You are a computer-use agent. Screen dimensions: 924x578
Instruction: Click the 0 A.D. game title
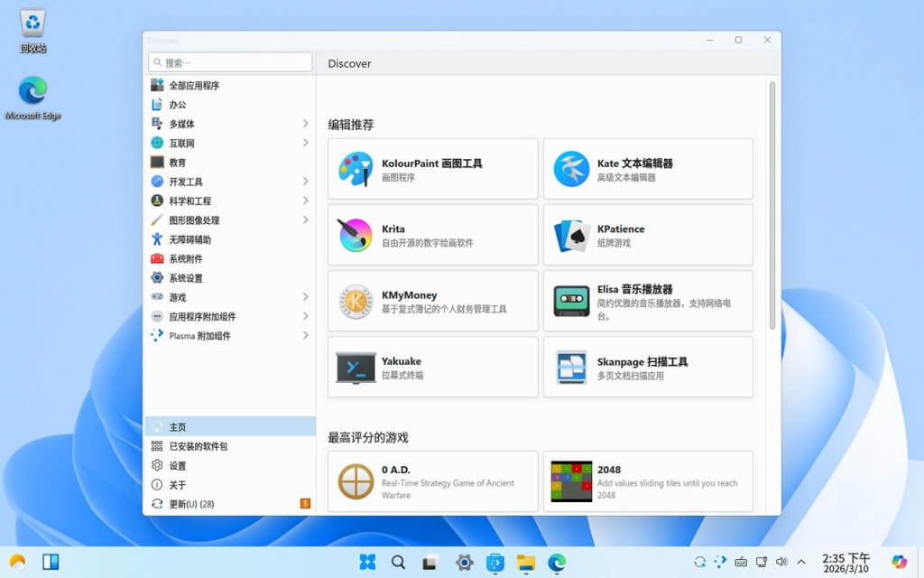[396, 470]
